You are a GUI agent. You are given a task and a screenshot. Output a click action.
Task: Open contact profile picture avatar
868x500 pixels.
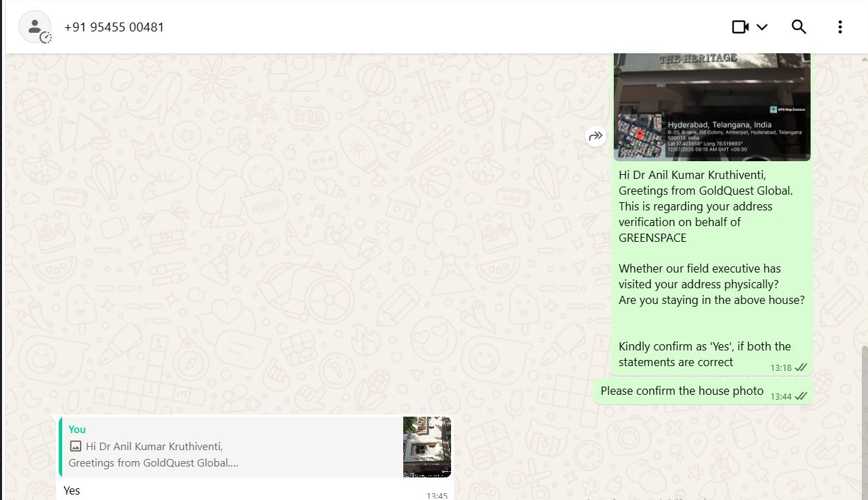click(35, 27)
